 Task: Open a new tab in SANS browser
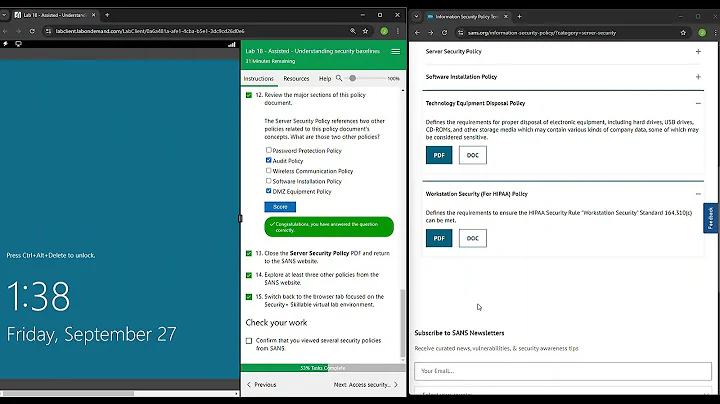(519, 17)
